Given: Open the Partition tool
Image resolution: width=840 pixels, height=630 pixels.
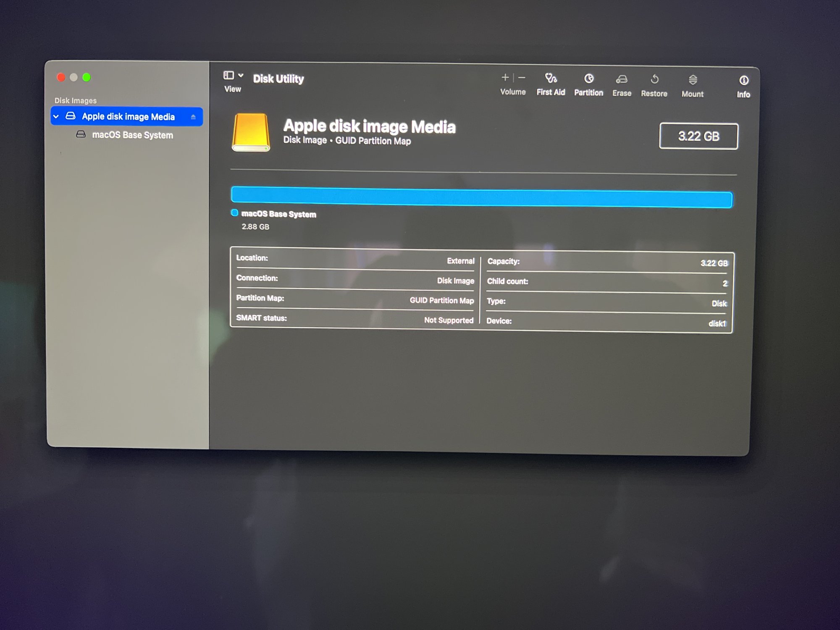Looking at the screenshot, I should coord(588,79).
